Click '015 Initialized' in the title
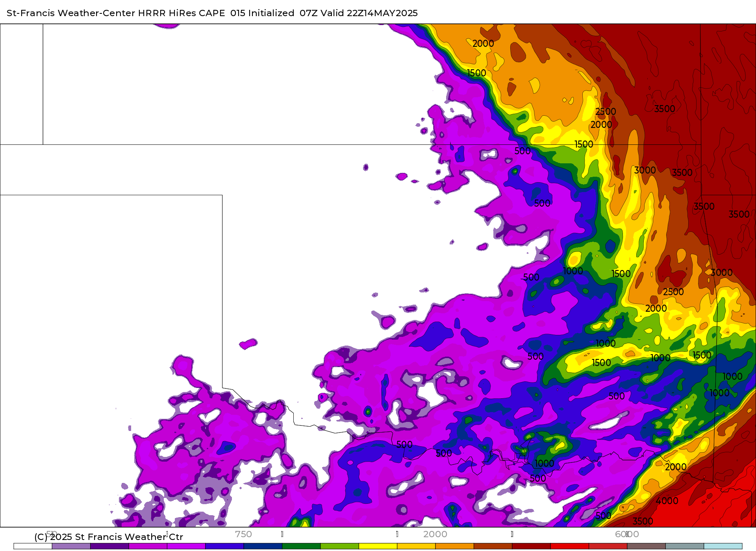Image resolution: width=756 pixels, height=551 pixels. pyautogui.click(x=262, y=13)
